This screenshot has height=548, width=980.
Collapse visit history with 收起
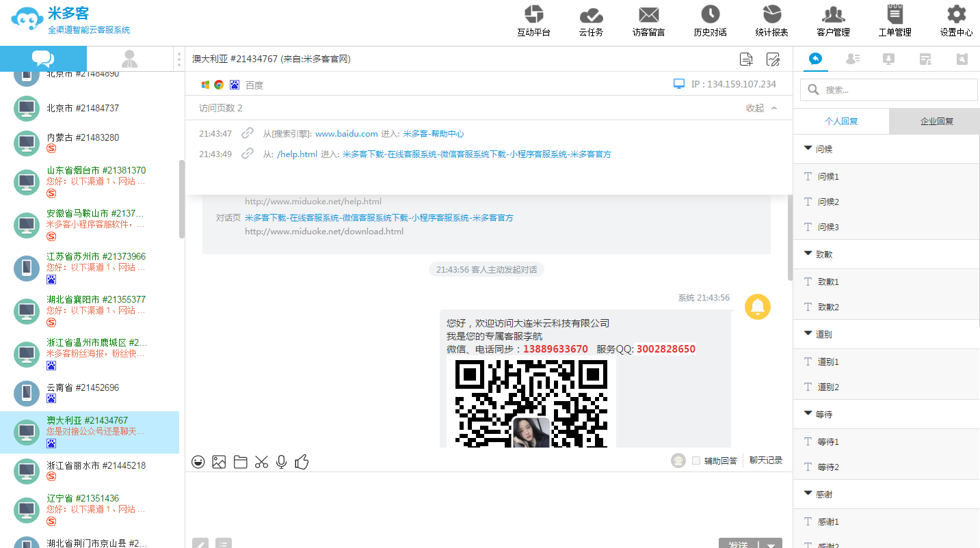point(761,108)
